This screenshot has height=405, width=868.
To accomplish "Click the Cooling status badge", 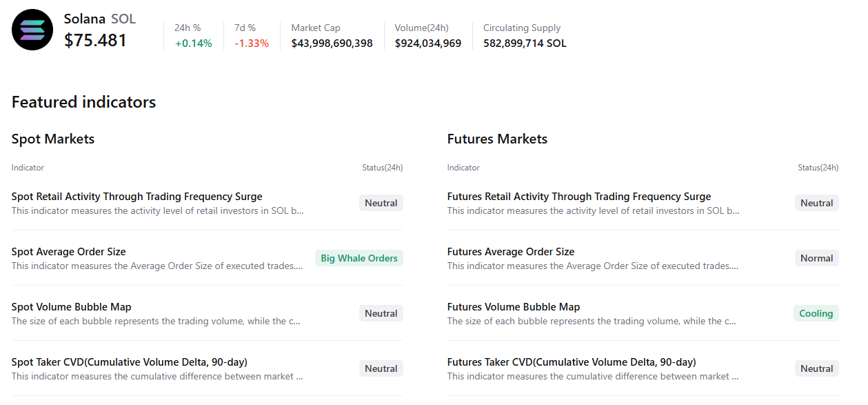I will [x=816, y=313].
